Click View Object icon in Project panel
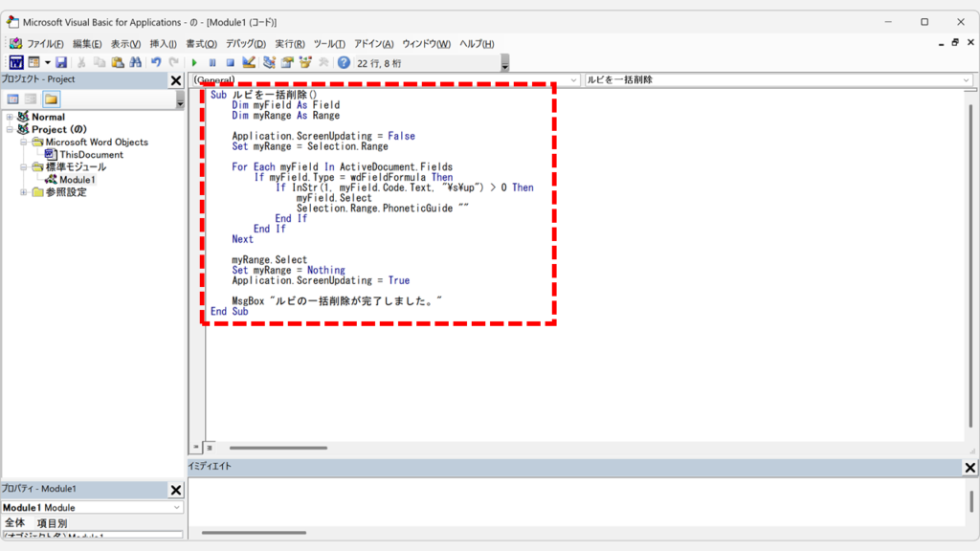The image size is (980, 551). point(31,99)
